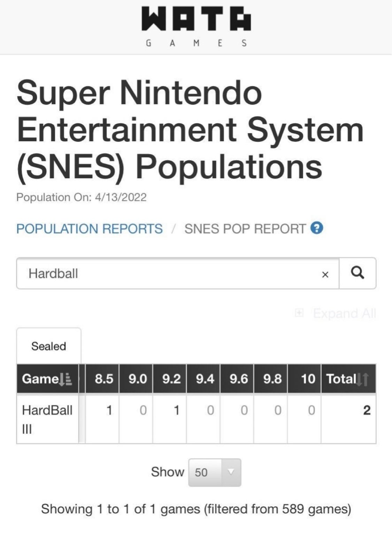
Task: Select the Sealed tab
Action: coord(49,346)
